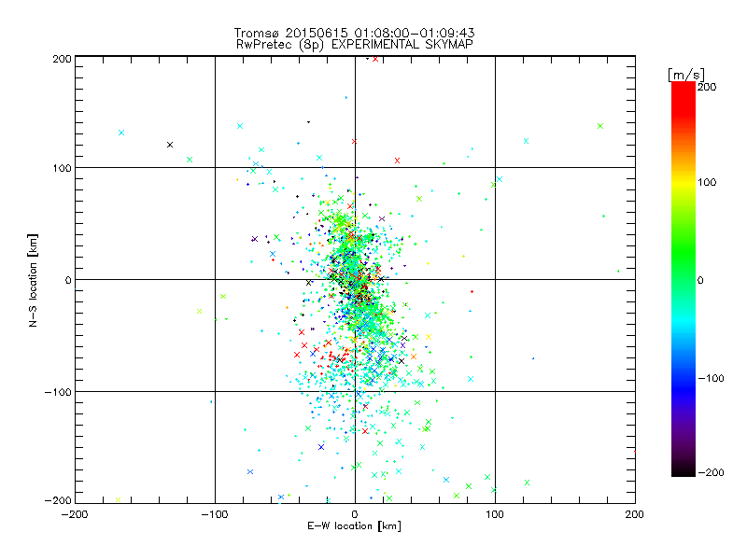Pick the black bottom section of the colorbar
The width and height of the screenshot is (747, 560).
point(684,469)
